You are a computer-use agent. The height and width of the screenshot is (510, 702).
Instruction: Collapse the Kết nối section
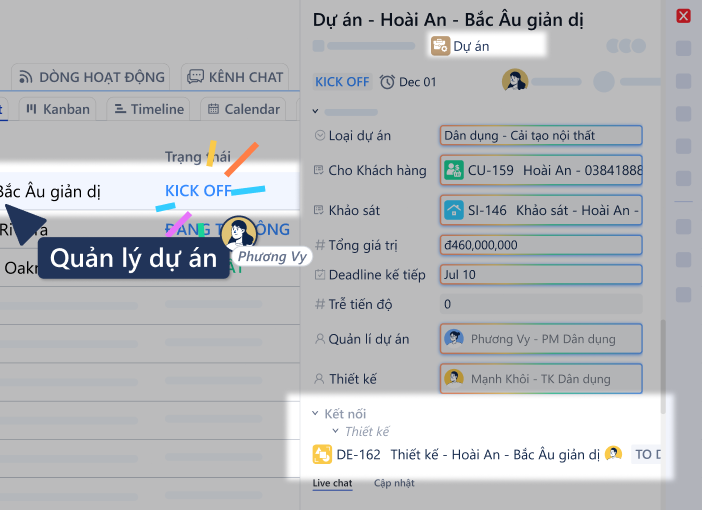315,413
